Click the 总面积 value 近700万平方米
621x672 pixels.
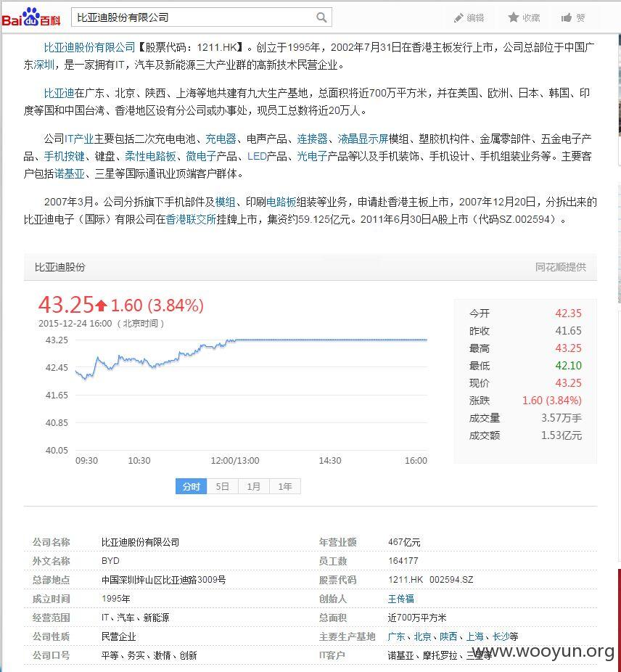click(x=417, y=618)
